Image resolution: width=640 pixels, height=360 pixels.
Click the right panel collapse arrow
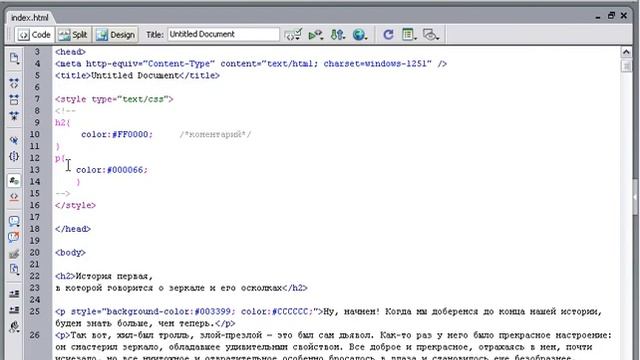(636, 197)
